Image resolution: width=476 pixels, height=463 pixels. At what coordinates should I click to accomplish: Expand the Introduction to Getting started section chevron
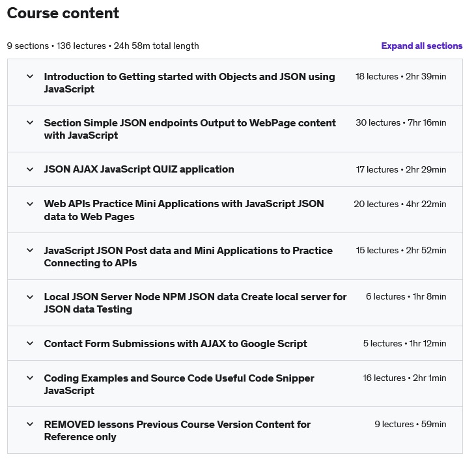pos(30,76)
